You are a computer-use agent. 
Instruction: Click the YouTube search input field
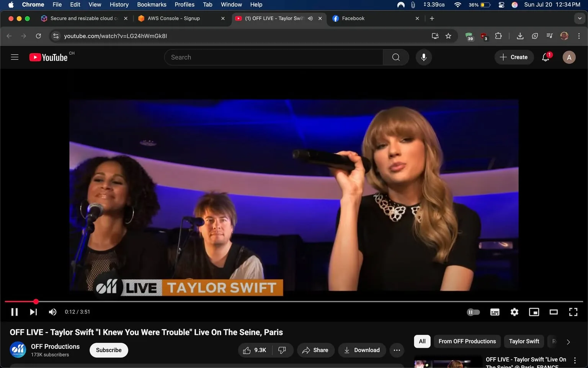click(274, 57)
